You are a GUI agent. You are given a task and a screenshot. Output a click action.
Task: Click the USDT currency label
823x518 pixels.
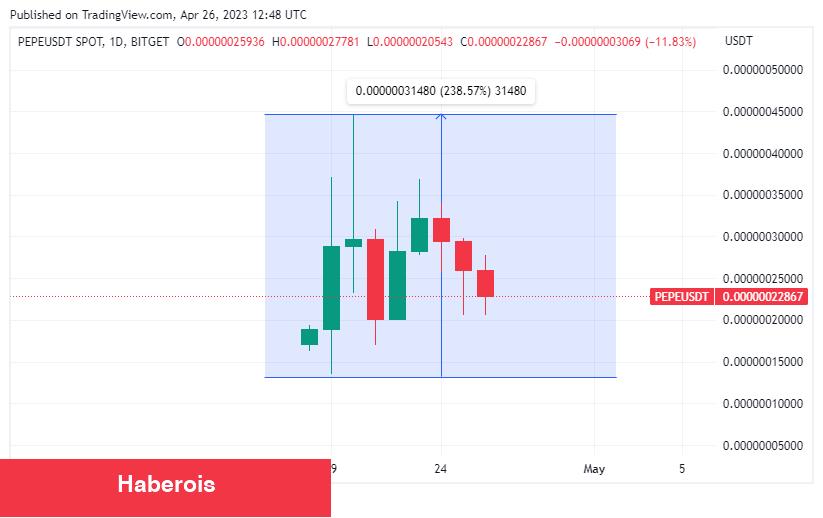pos(738,41)
